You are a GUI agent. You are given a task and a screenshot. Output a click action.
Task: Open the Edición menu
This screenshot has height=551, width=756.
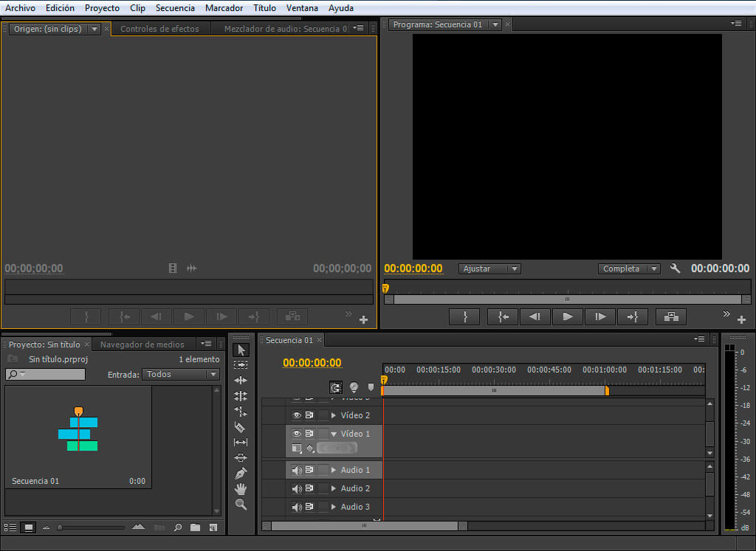pos(60,7)
